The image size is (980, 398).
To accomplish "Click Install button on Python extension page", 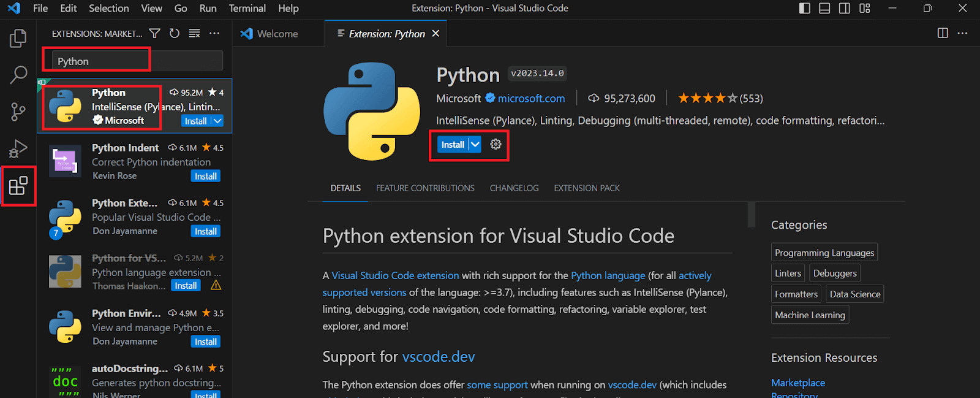I will (453, 144).
